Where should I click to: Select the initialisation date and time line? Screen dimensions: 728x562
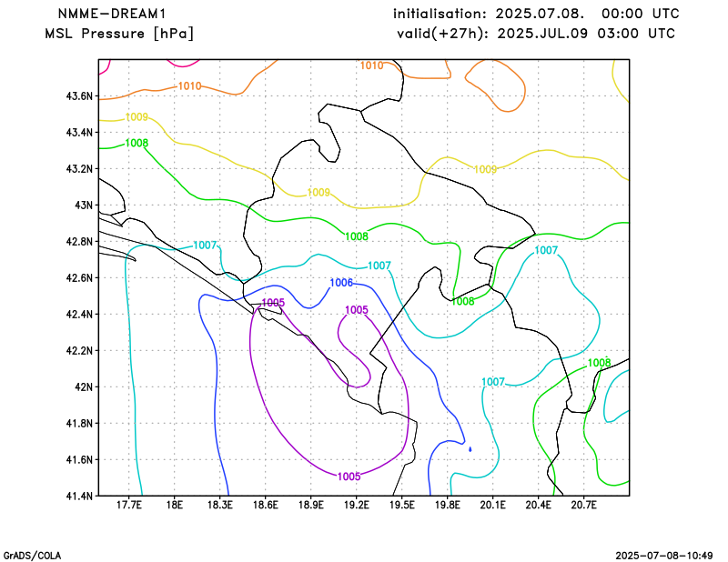click(x=536, y=14)
